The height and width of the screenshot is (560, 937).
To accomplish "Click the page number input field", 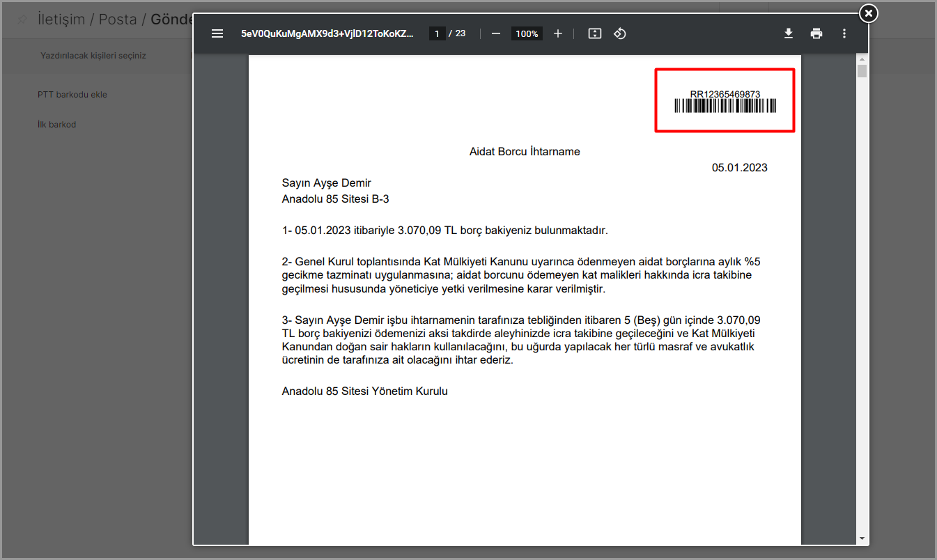I will click(x=437, y=33).
